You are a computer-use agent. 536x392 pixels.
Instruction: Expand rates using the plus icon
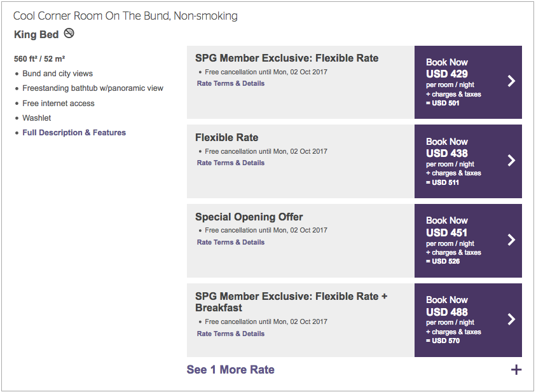coord(516,370)
